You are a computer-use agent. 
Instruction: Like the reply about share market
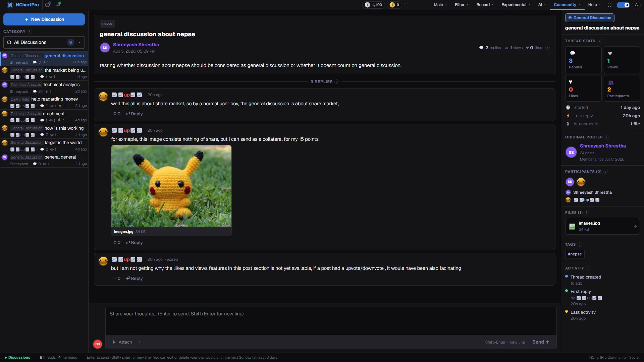click(117, 114)
